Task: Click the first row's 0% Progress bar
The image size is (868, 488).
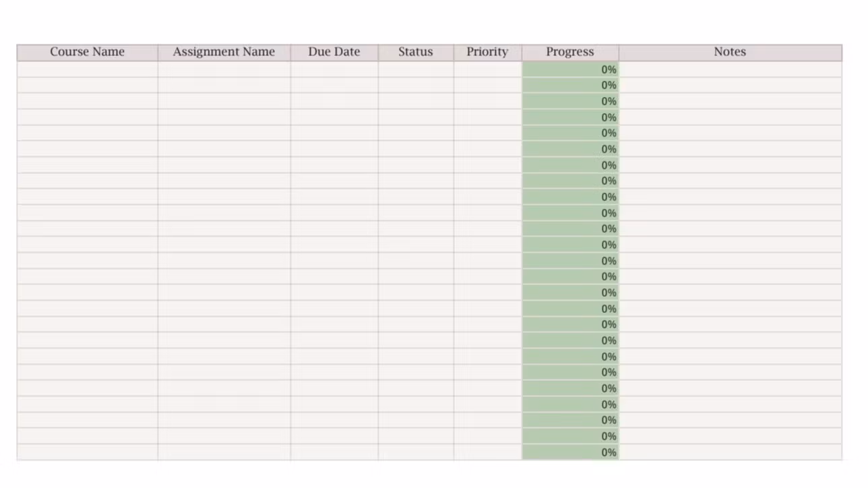Action: [x=570, y=69]
